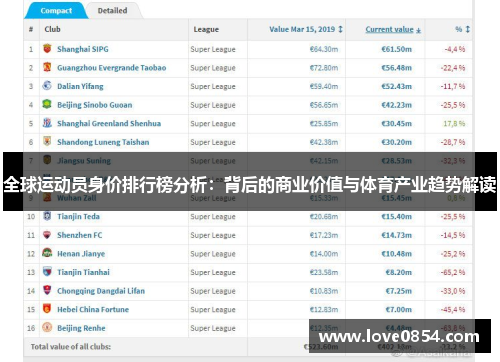Click the €52.43m current value
This screenshot has width=500, height=362.
(396, 87)
